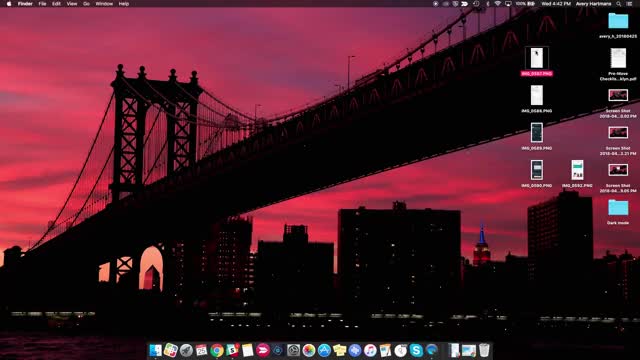Open the Edit menu
Screen dimensions: 640x360
point(56,4)
